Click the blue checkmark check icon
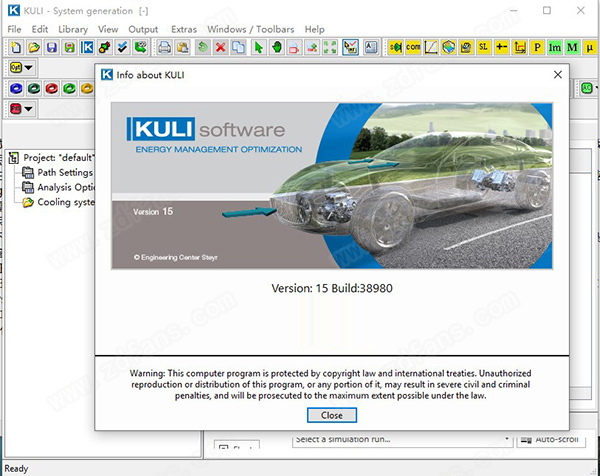600x476 pixels. pyautogui.click(x=122, y=47)
